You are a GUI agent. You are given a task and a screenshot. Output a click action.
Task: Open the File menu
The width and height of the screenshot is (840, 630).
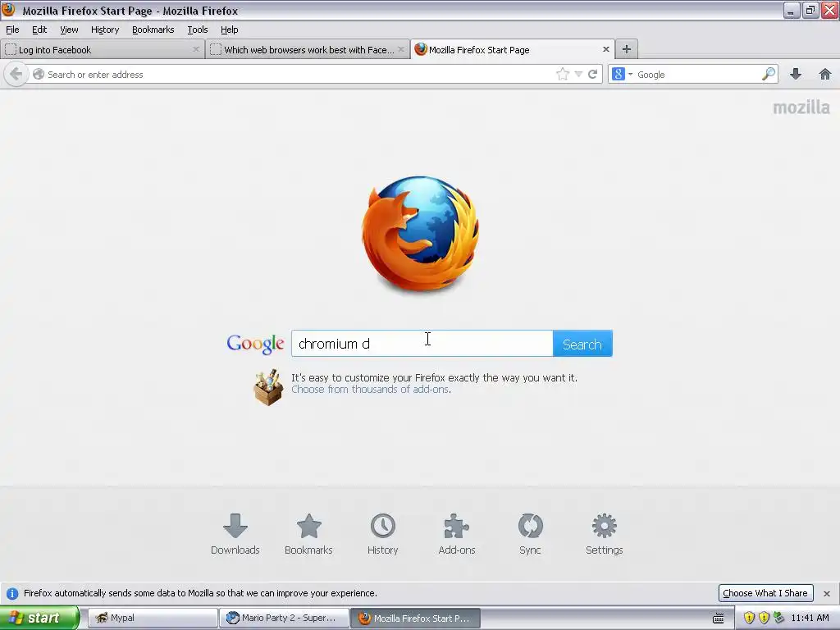(12, 30)
